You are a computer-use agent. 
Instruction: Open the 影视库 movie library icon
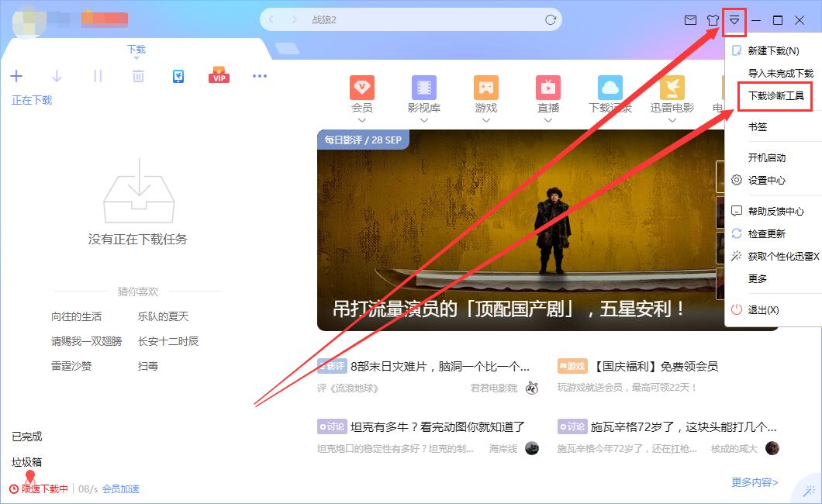(424, 88)
